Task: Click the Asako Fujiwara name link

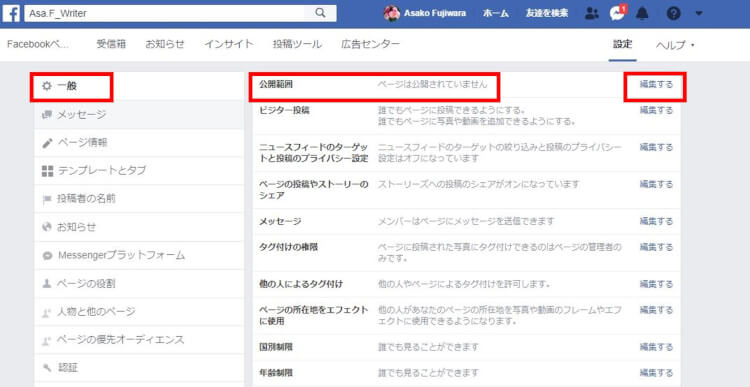Action: click(435, 13)
